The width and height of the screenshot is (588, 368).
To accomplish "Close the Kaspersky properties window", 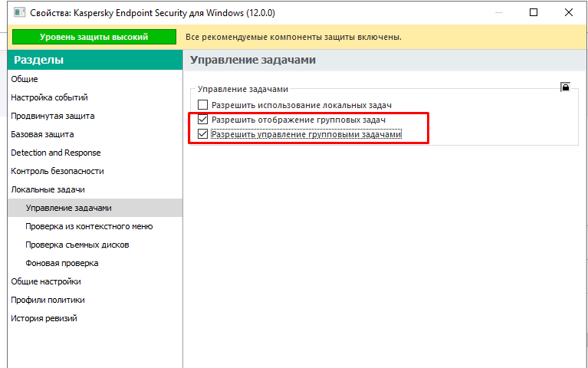I will tap(569, 12).
